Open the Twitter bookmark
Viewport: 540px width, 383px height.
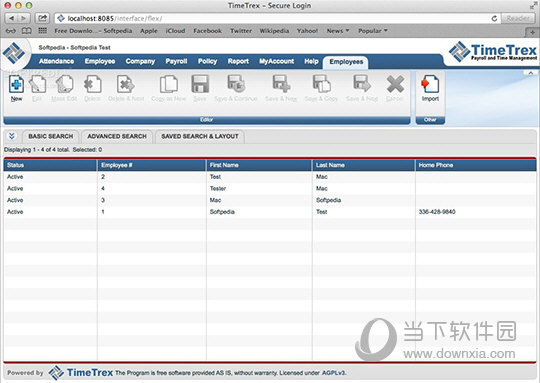(x=241, y=31)
